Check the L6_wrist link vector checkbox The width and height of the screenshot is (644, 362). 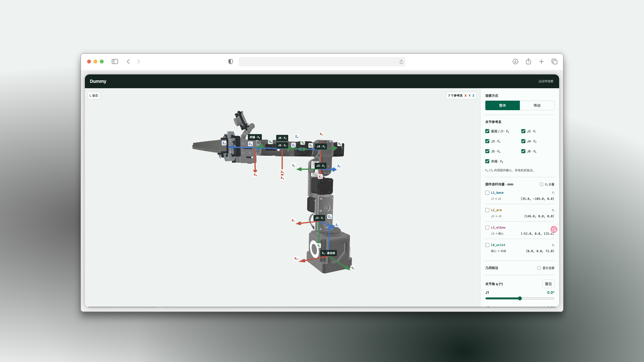click(487, 245)
